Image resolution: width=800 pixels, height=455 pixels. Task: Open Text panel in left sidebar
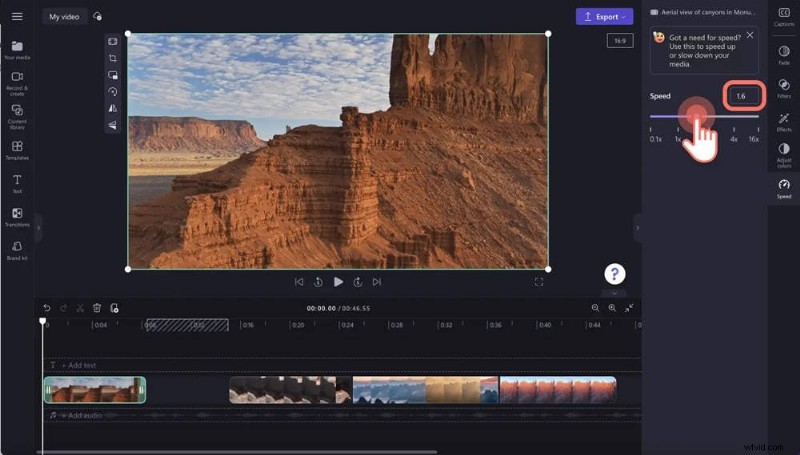click(x=17, y=183)
